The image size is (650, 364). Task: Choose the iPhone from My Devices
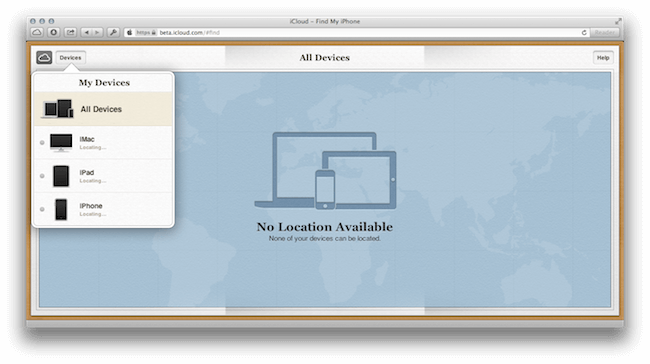coord(103,209)
